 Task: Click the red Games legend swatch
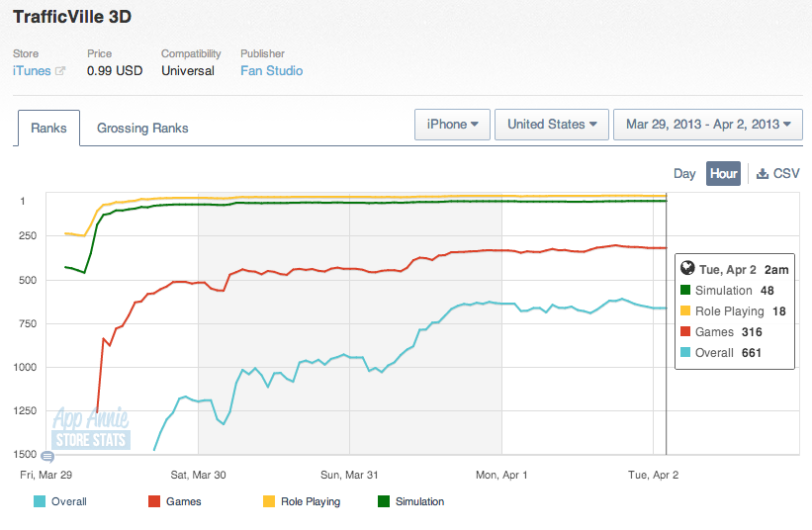tap(154, 501)
